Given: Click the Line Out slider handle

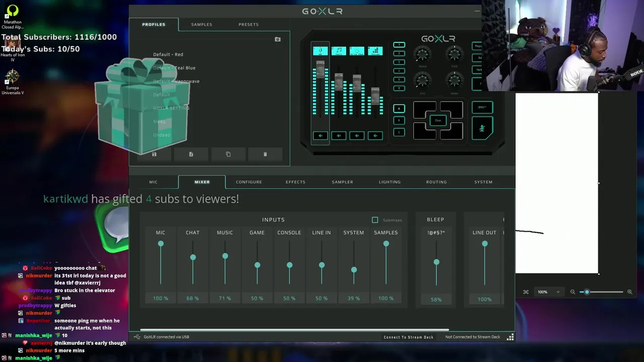Looking at the screenshot, I should pos(485,244).
